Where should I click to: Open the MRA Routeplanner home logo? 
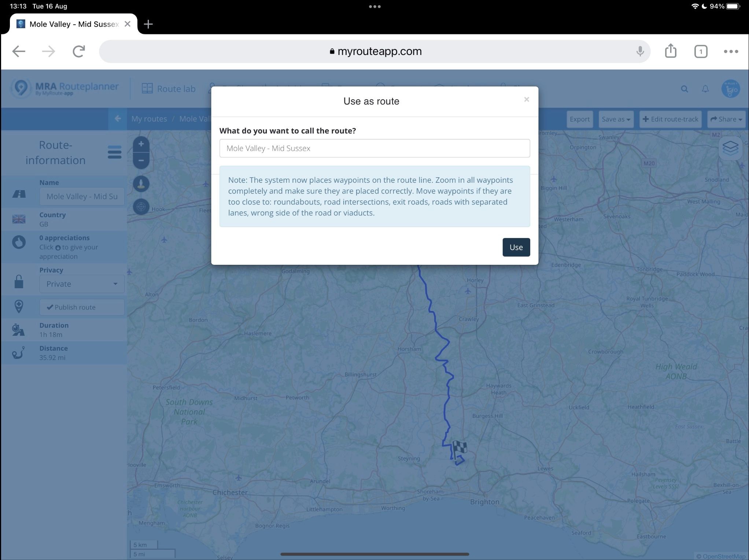[64, 89]
